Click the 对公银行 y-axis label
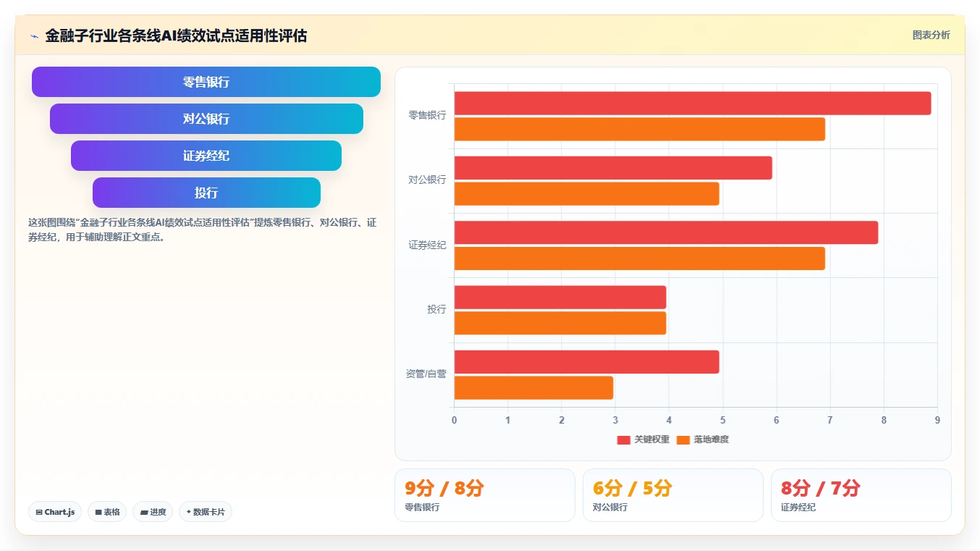 [427, 180]
